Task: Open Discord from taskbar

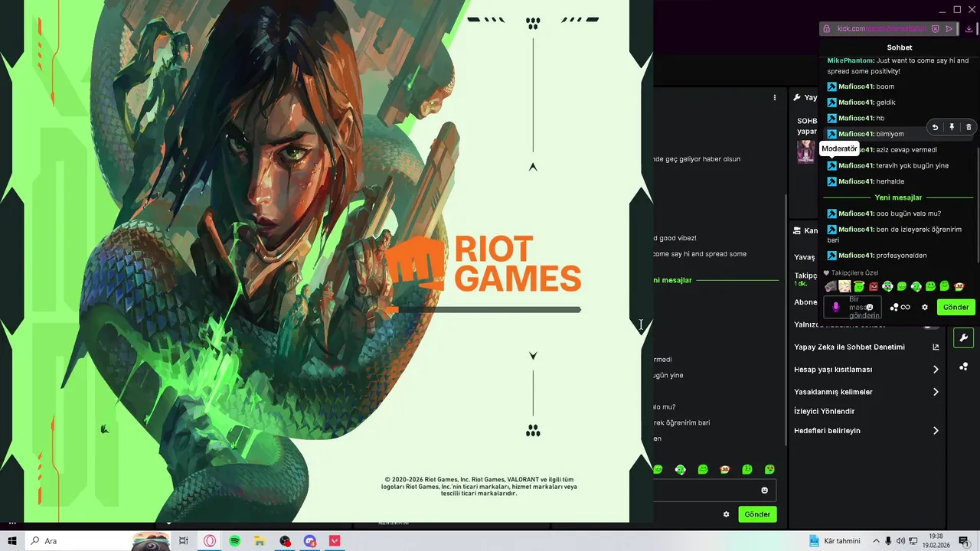Action: click(310, 541)
